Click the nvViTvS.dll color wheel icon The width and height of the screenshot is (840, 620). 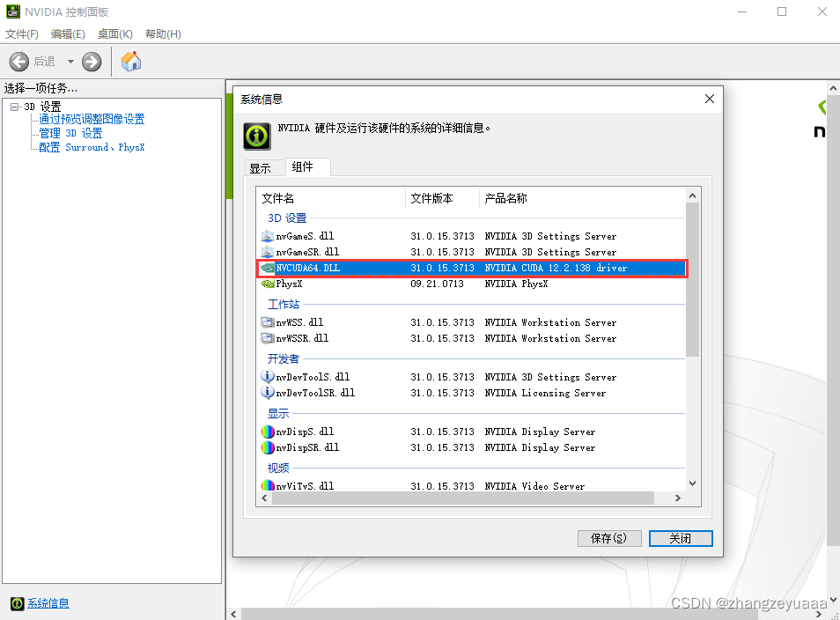[x=268, y=485]
